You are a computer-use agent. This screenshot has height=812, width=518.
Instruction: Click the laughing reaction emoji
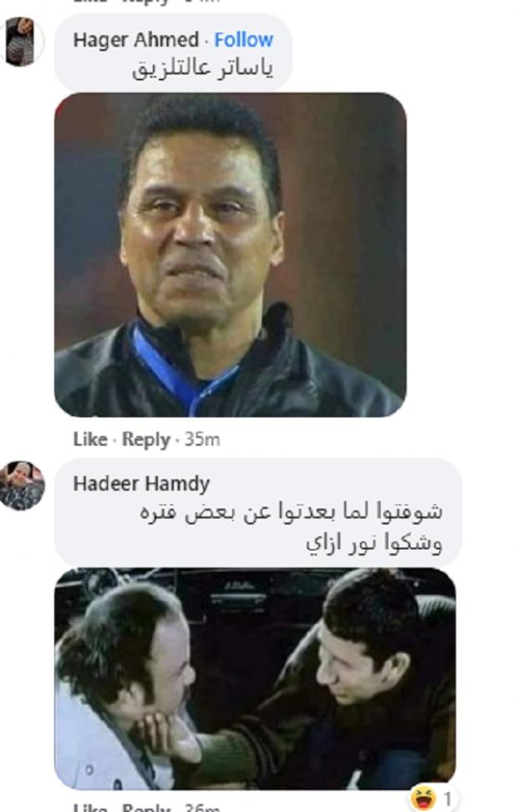(x=424, y=798)
